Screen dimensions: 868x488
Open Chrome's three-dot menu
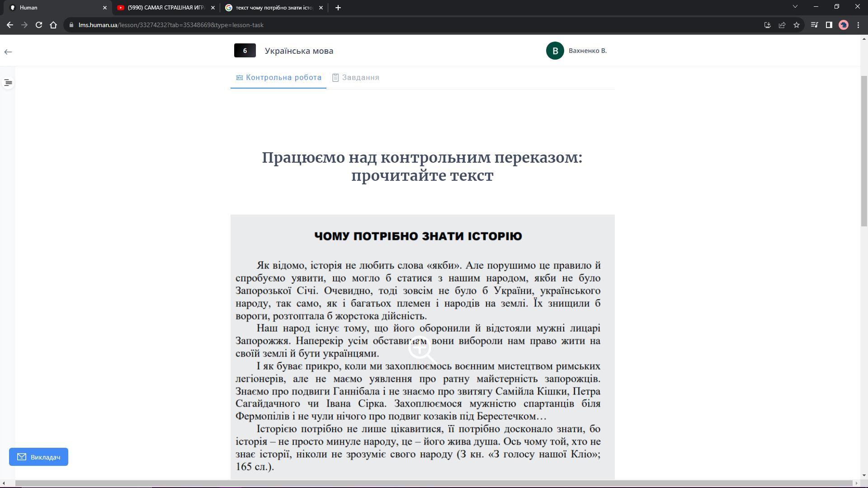(858, 25)
